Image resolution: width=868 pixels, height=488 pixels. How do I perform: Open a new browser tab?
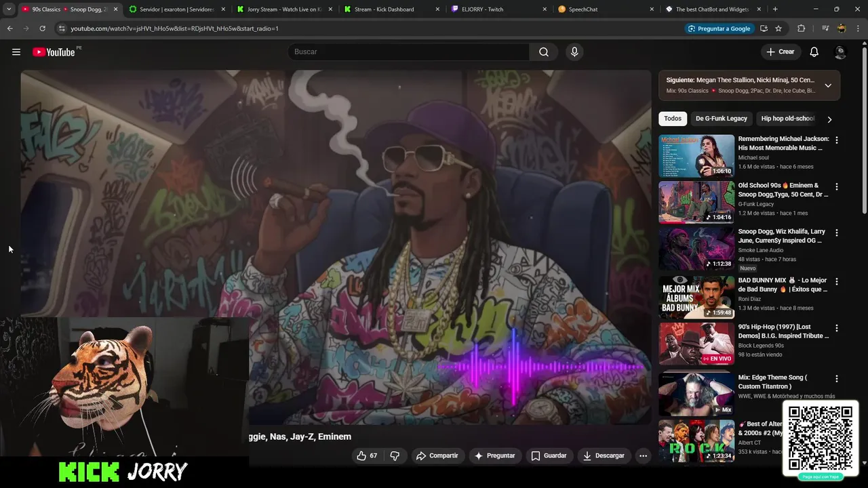tap(775, 9)
